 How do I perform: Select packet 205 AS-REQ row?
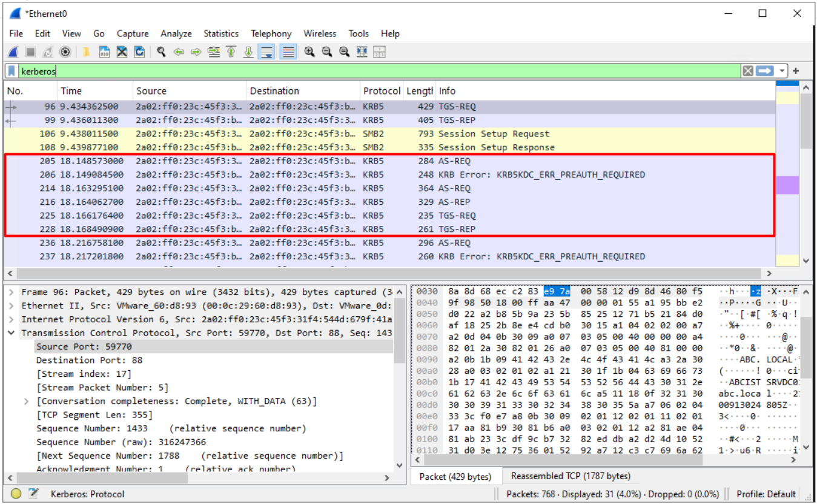[389, 161]
